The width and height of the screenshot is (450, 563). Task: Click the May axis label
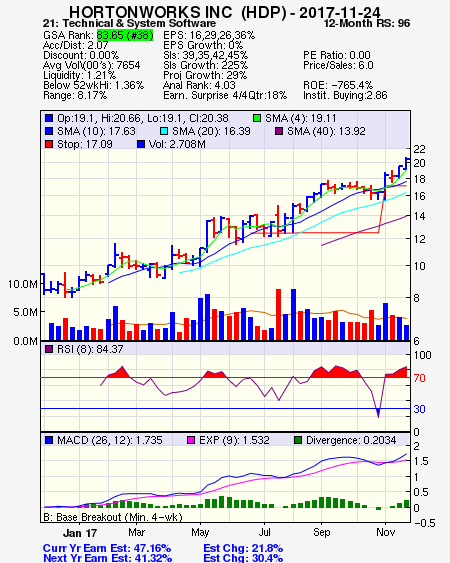(x=200, y=532)
